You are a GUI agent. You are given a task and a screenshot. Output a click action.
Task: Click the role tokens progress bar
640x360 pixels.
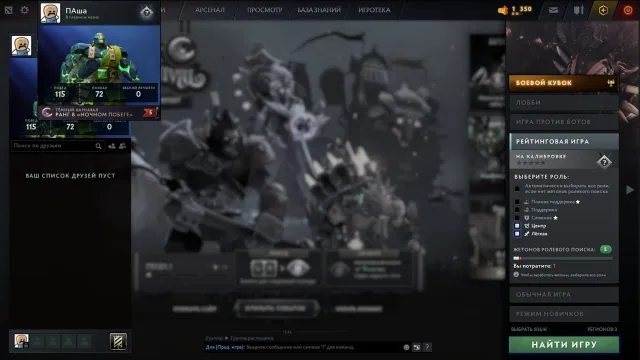coord(563,258)
